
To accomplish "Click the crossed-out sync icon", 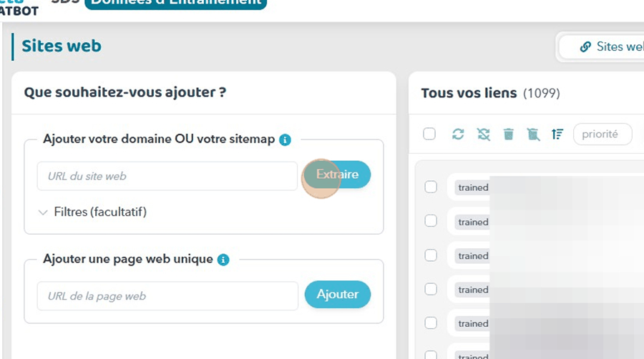I will click(484, 134).
